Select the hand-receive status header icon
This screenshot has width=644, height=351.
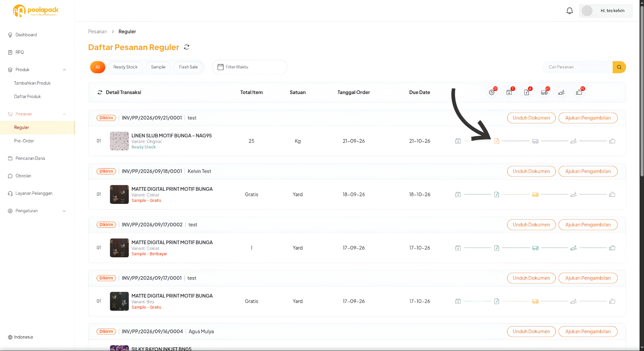(561, 92)
